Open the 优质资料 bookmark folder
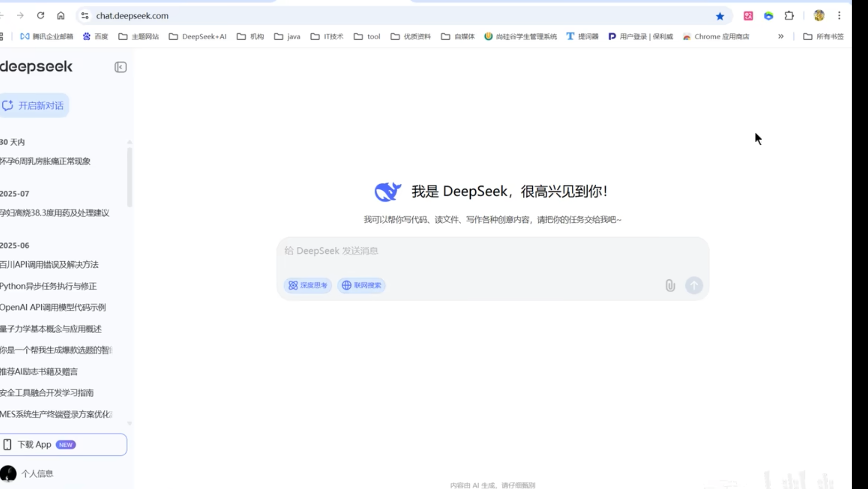 coord(410,37)
